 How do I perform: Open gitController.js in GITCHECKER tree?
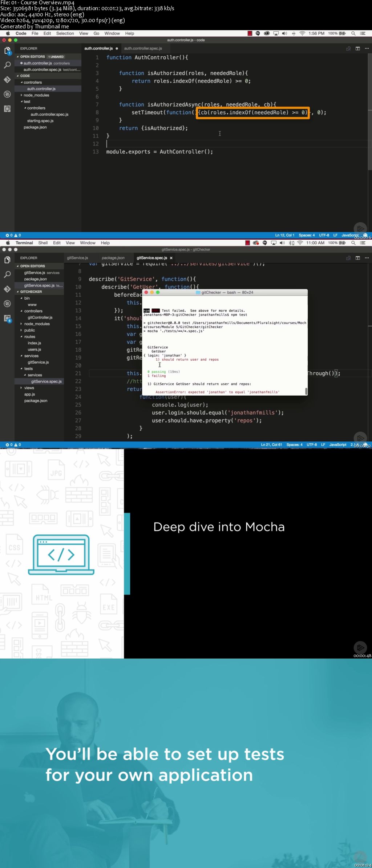point(40,317)
